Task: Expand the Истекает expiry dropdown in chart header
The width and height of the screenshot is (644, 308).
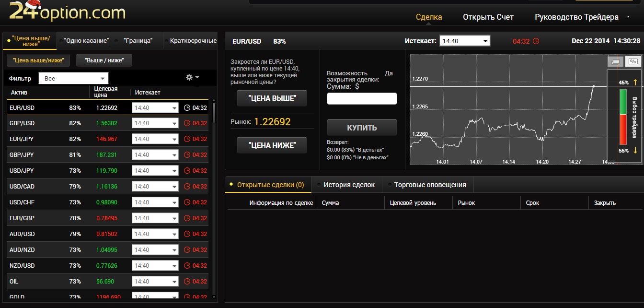Action: [464, 41]
